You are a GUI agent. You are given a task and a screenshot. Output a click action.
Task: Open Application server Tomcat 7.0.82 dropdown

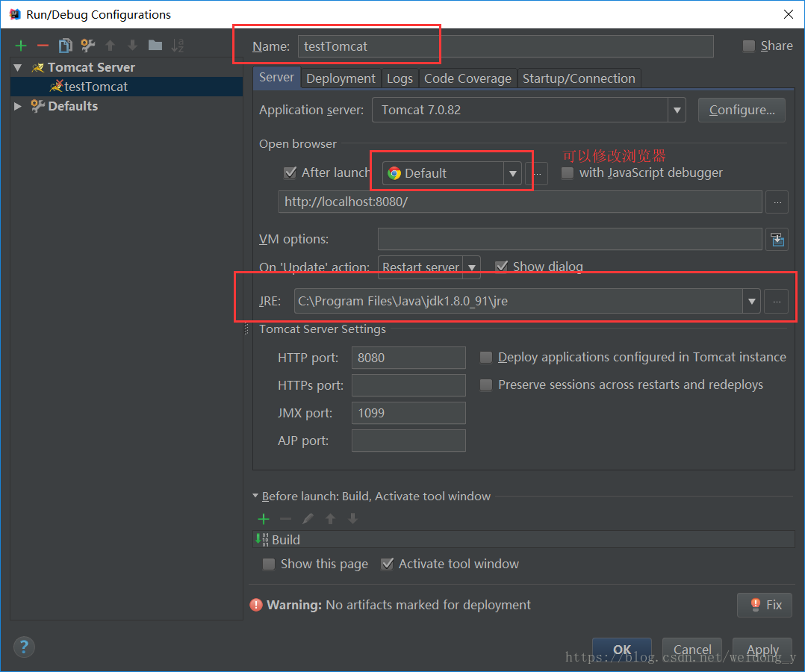(677, 110)
